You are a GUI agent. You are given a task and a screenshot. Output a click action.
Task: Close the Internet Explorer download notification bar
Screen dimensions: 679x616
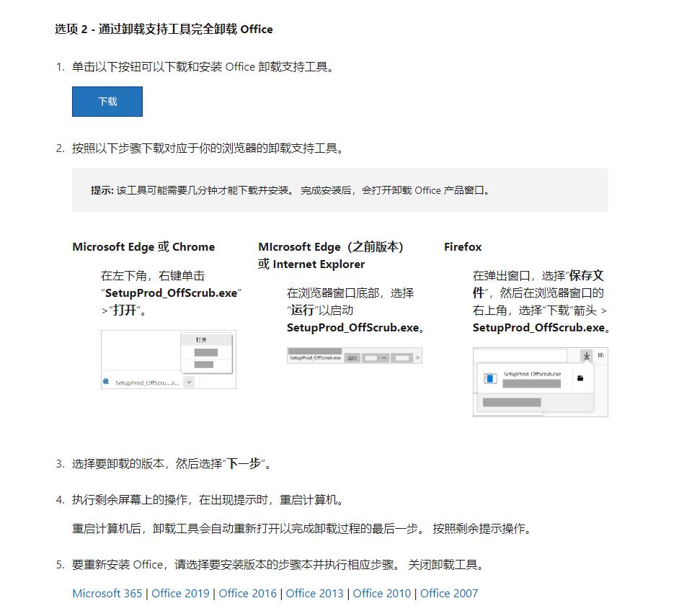point(418,357)
